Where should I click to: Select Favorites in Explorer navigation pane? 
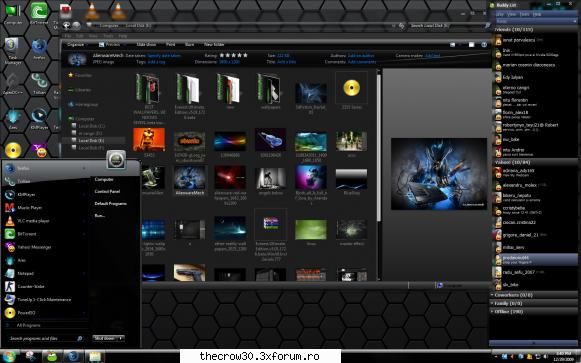(x=80, y=75)
